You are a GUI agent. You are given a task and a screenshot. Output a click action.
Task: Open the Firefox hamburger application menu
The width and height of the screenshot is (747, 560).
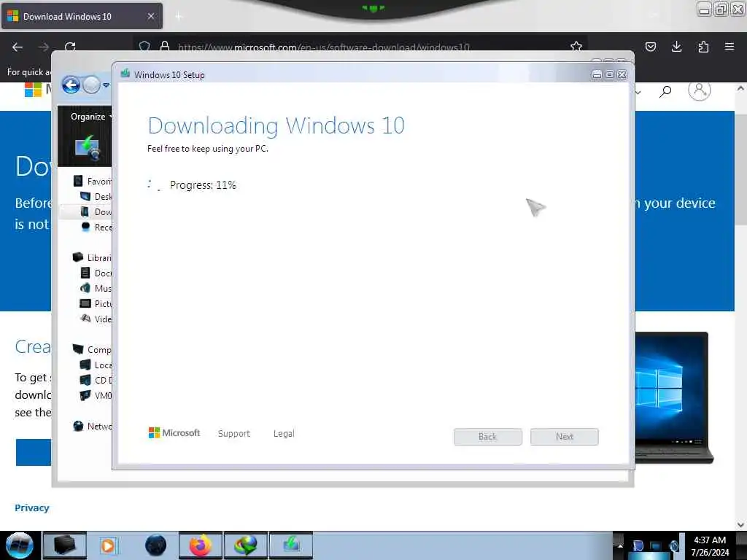coord(729,47)
